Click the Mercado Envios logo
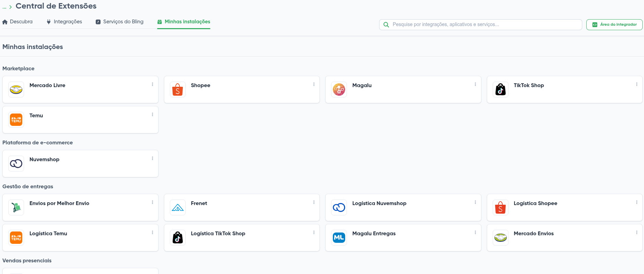Screen dimensions: 644x274 coord(501,238)
